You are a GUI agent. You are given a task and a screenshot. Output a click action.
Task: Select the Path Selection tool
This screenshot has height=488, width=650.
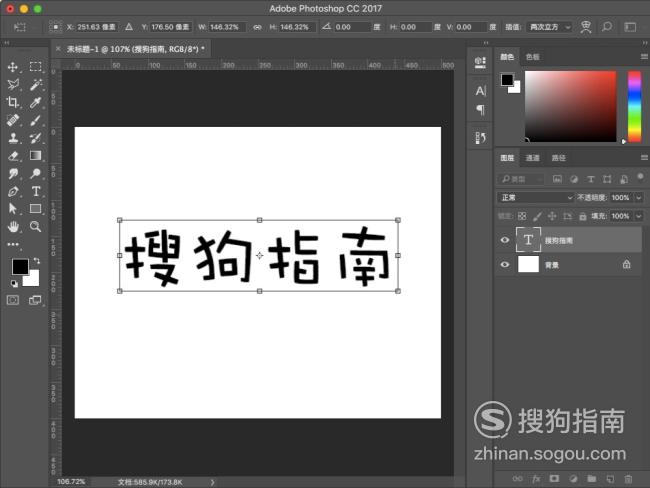point(13,209)
